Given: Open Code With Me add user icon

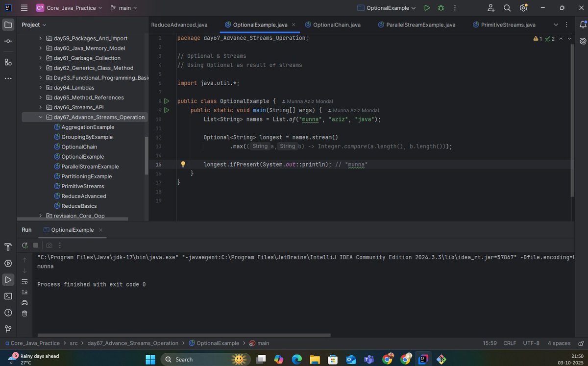Looking at the screenshot, I should 491,8.
